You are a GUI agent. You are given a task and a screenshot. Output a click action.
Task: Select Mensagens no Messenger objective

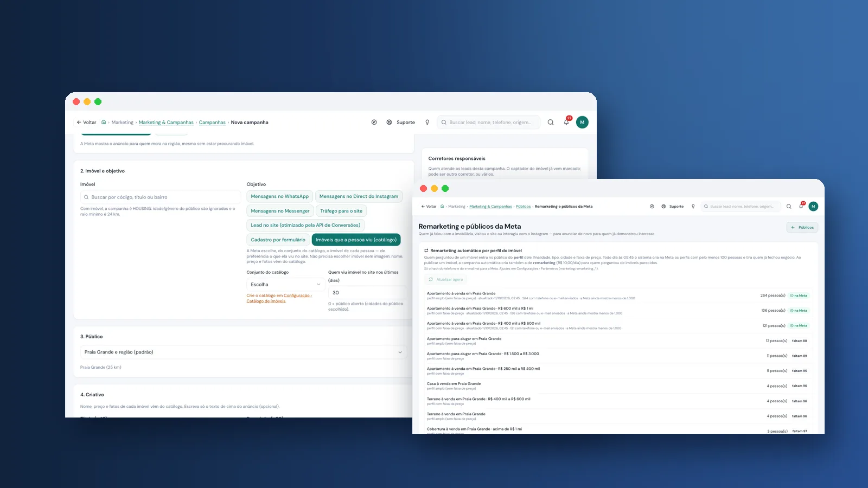[x=280, y=211]
